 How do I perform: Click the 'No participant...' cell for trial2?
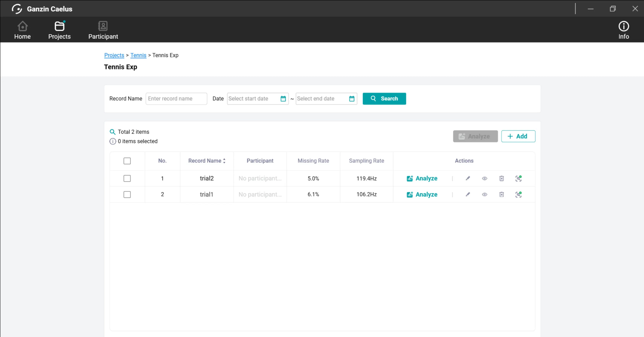(260, 178)
